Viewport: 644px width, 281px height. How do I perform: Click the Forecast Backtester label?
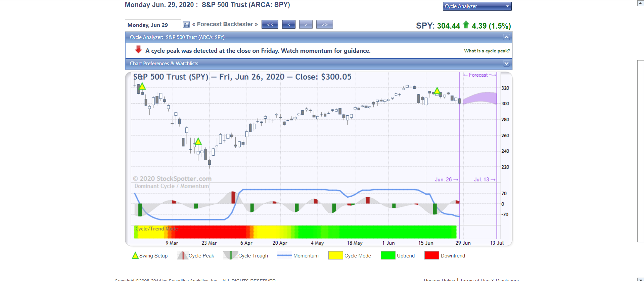tap(225, 24)
